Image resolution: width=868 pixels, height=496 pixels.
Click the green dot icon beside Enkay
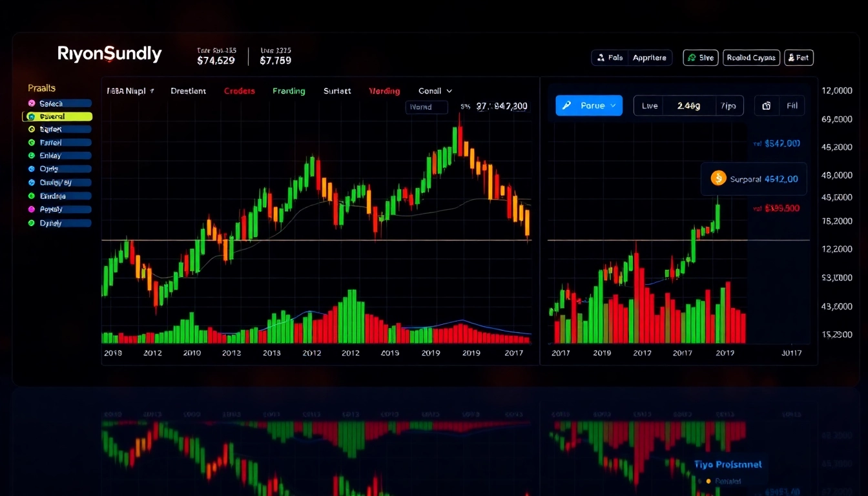point(31,156)
